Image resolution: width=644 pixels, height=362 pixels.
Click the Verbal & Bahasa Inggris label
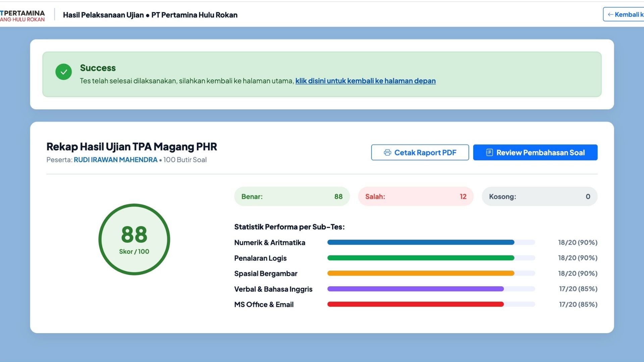pos(273,289)
